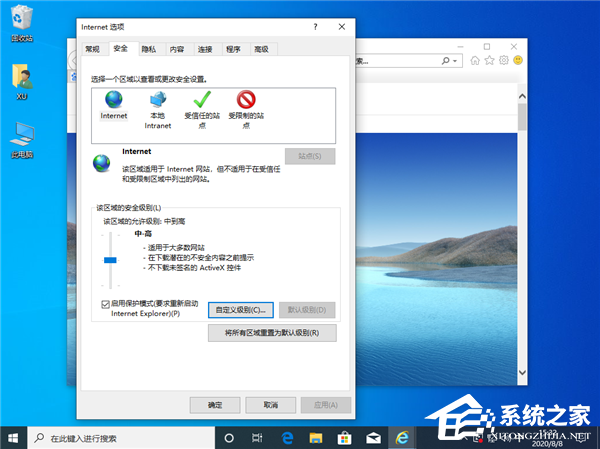Close the Internet Options dialog
Viewport: 600px width, 449px height.
(342, 27)
